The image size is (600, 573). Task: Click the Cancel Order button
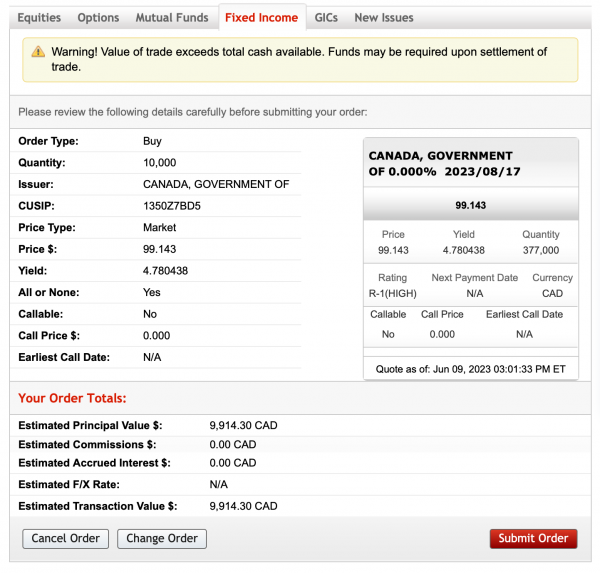(65, 539)
